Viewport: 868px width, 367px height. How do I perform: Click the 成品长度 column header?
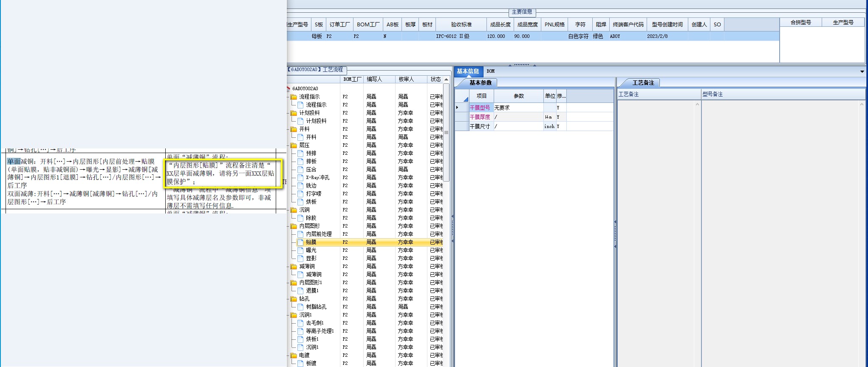coord(500,25)
